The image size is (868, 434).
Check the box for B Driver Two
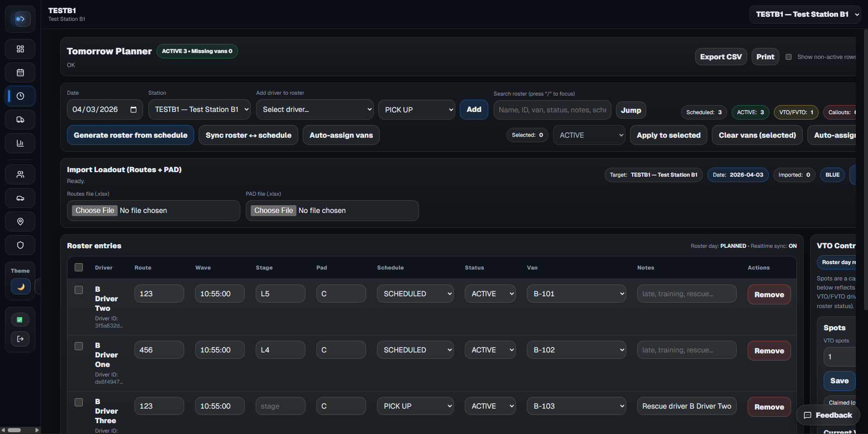79,290
